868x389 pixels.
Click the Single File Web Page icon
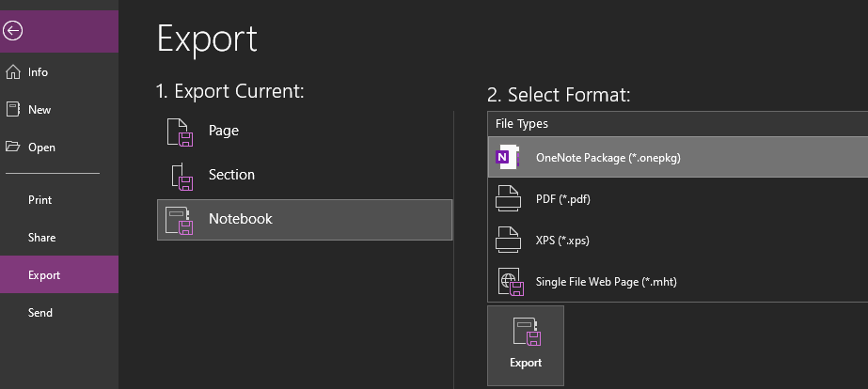[x=508, y=282]
